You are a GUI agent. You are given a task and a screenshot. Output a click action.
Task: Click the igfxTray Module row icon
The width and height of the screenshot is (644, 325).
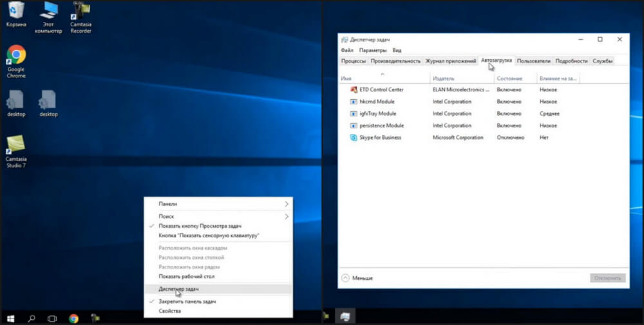click(354, 113)
